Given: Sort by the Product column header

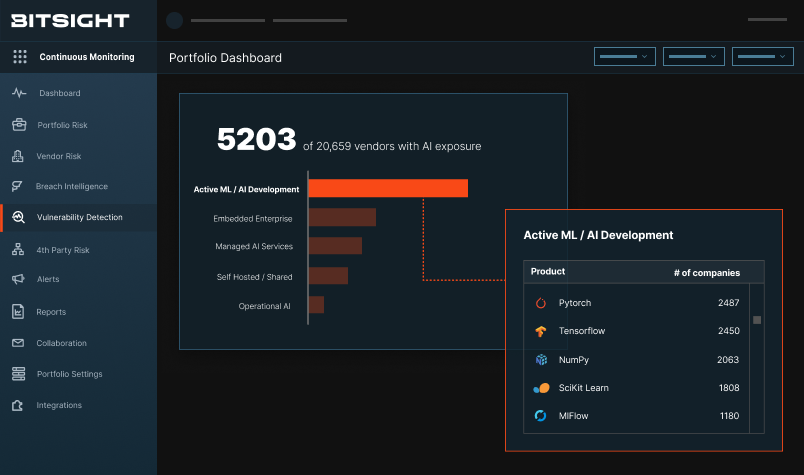Looking at the screenshot, I should click(x=548, y=271).
